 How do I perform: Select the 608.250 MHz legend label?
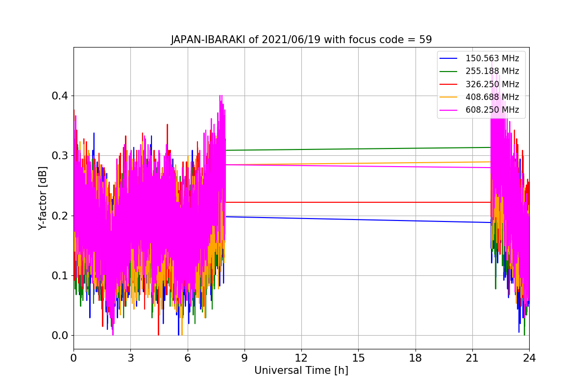tap(492, 110)
